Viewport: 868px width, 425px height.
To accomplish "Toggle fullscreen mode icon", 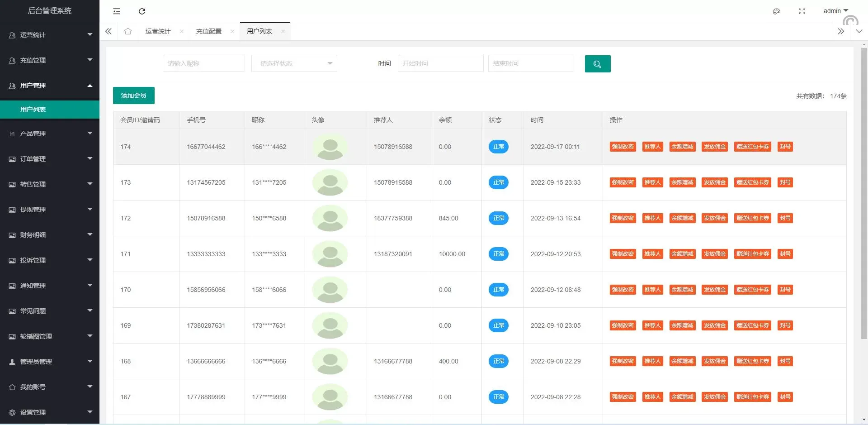I will point(802,11).
